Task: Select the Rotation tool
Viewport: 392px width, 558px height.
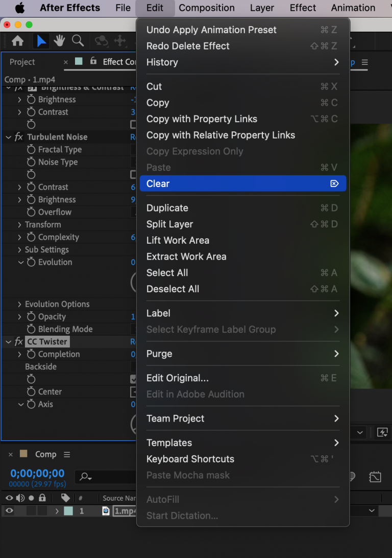Action: tap(102, 41)
